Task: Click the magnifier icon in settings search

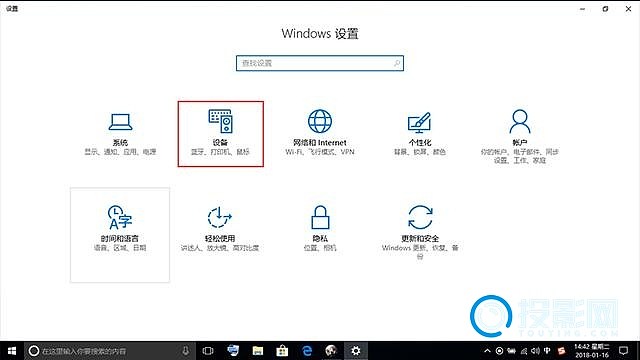Action: (397, 63)
